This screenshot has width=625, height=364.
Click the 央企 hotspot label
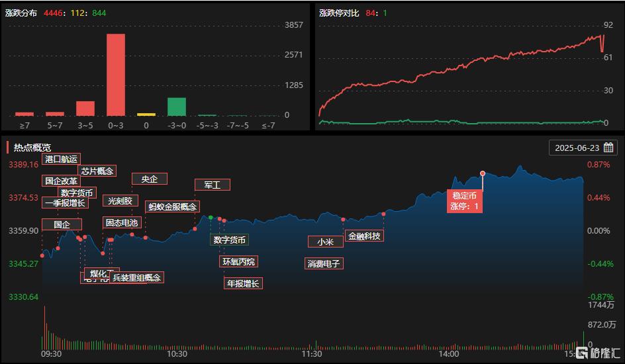(150, 179)
